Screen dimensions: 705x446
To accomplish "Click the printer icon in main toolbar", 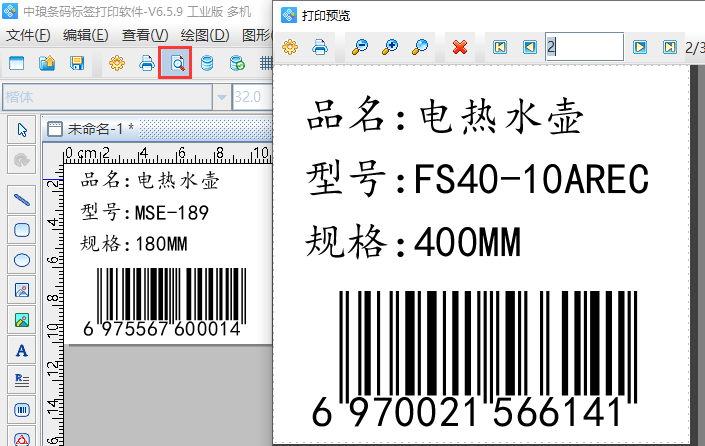I will [147, 63].
